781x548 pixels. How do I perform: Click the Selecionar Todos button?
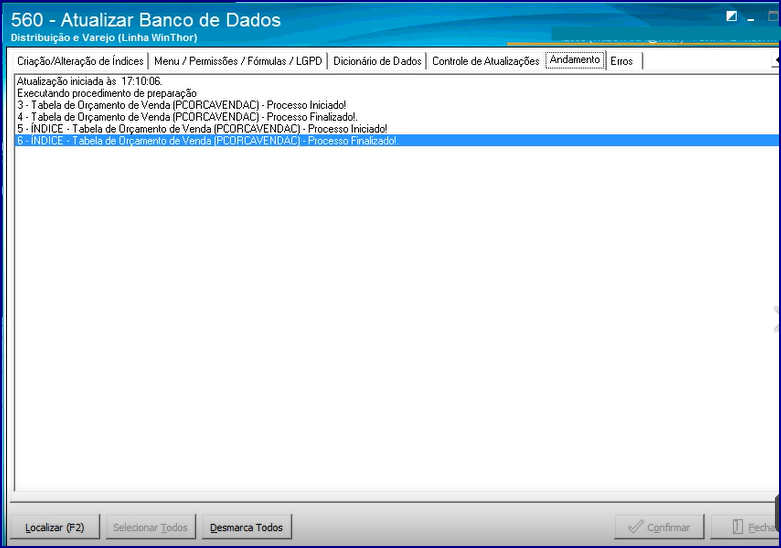[150, 527]
